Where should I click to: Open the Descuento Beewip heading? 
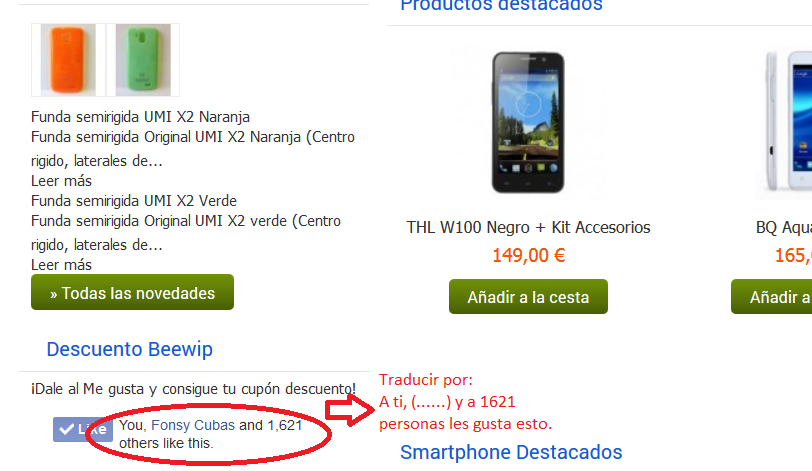(x=129, y=349)
